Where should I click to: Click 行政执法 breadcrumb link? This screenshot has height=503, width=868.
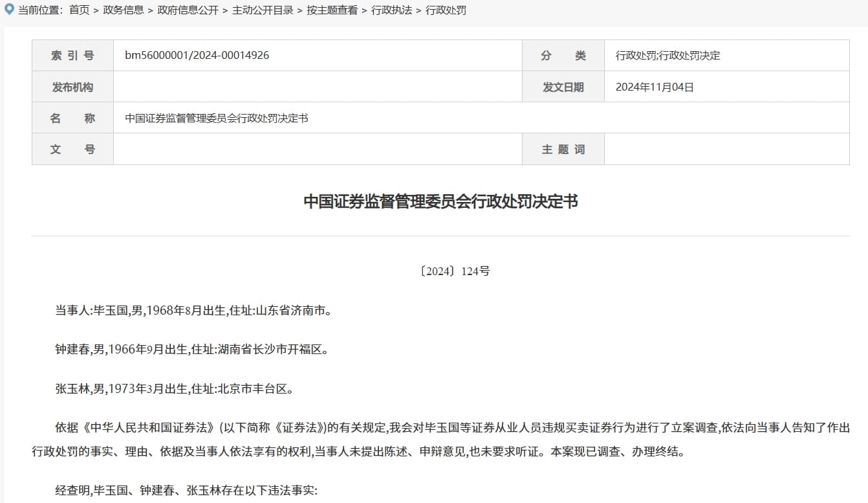pyautogui.click(x=391, y=10)
